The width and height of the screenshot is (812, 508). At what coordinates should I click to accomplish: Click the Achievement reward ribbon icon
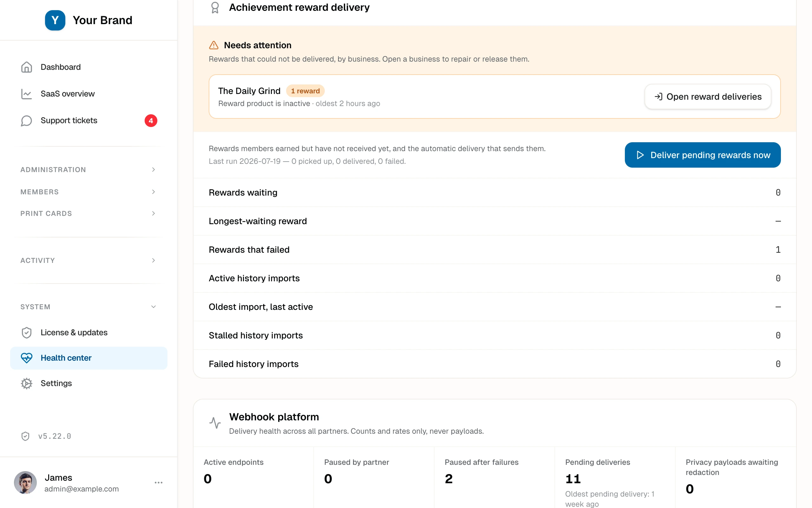coord(215,7)
